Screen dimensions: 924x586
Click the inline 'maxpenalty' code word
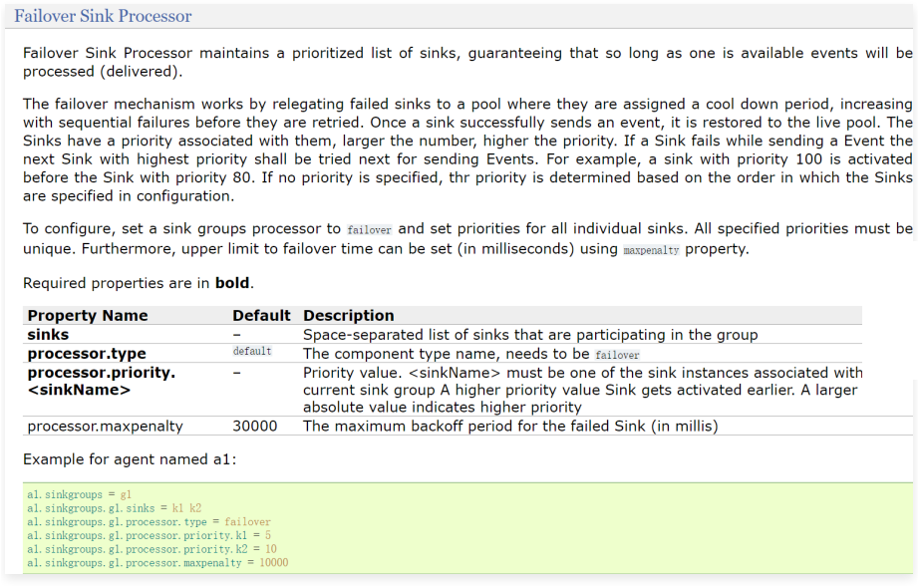(651, 250)
